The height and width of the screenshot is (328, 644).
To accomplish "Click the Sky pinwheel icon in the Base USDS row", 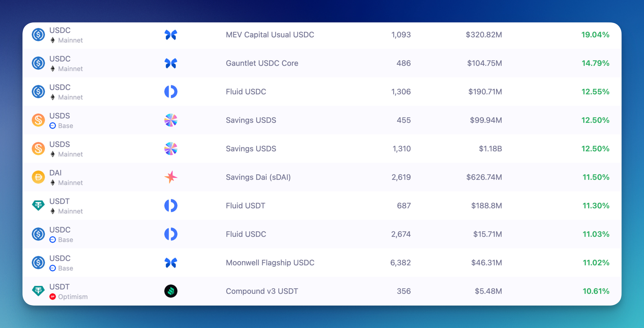I will (171, 120).
